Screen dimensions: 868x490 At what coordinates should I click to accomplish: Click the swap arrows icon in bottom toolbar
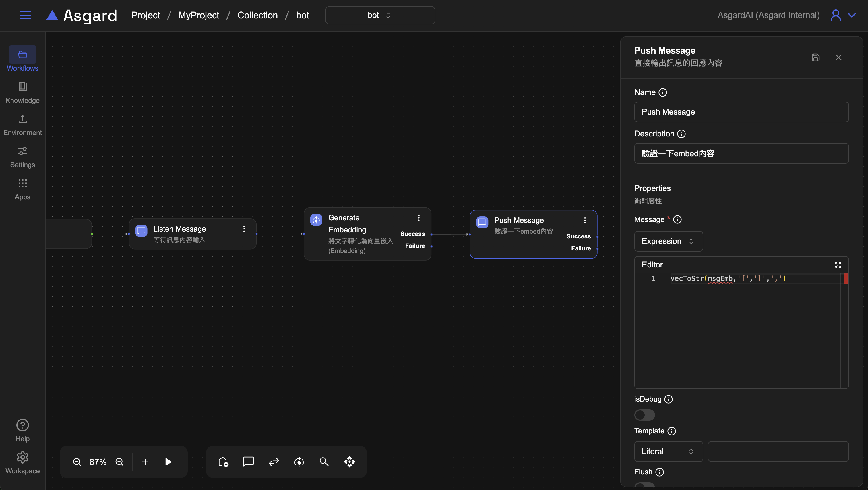click(274, 461)
